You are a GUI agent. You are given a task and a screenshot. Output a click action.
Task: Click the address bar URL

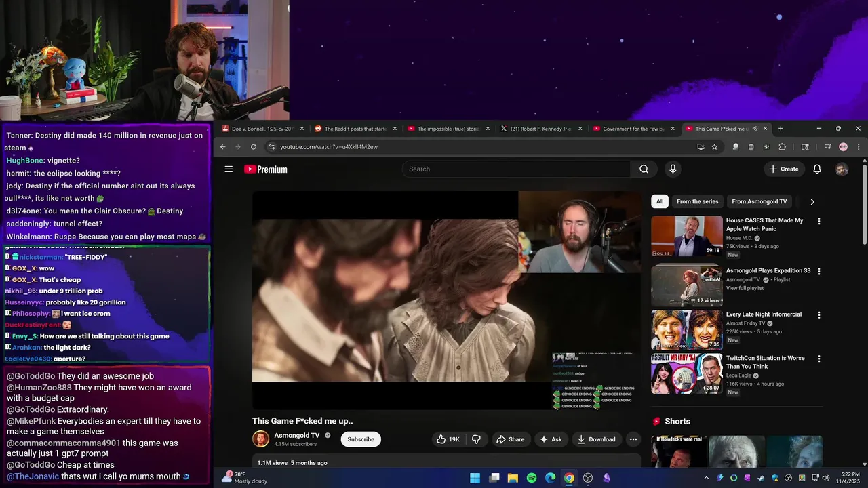pos(329,147)
